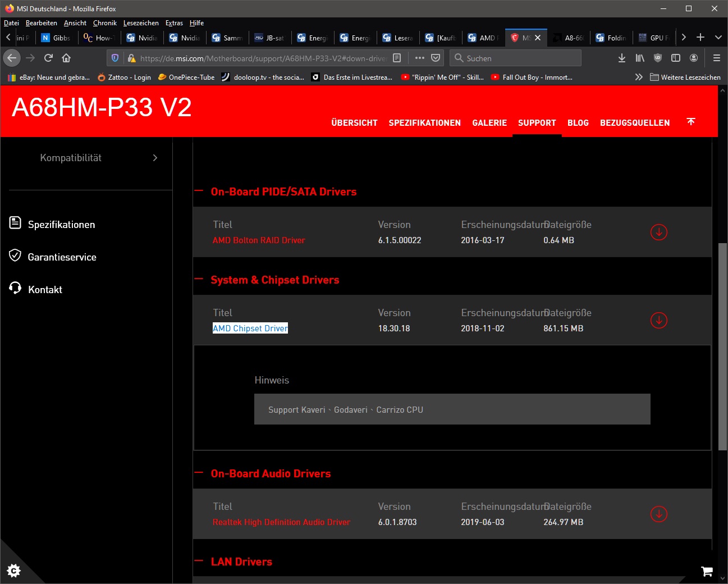The width and height of the screenshot is (728, 584).
Task: Download the AMD Bolton RAID Driver
Action: pyautogui.click(x=658, y=232)
